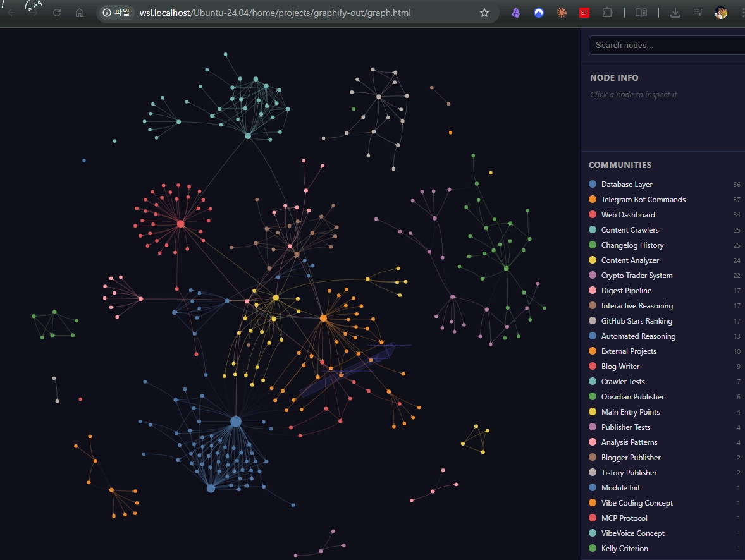Select the Crawler Tests community

tap(664, 382)
